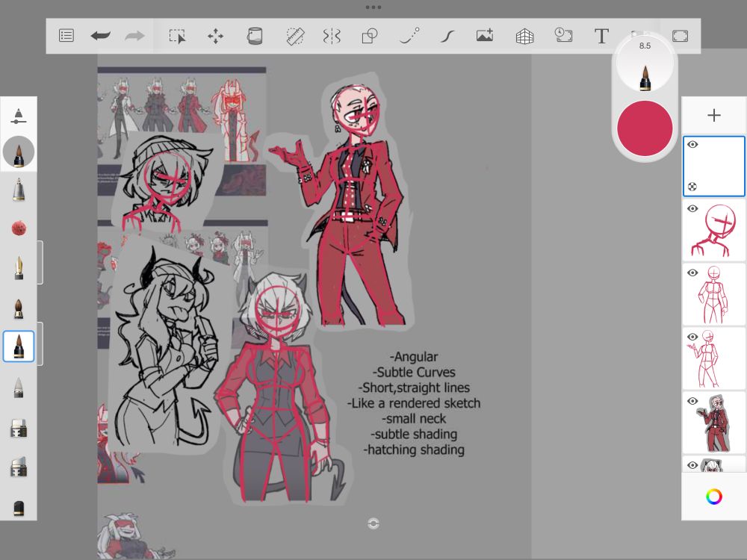Tap the "-hatching shading" note text

[x=414, y=449]
